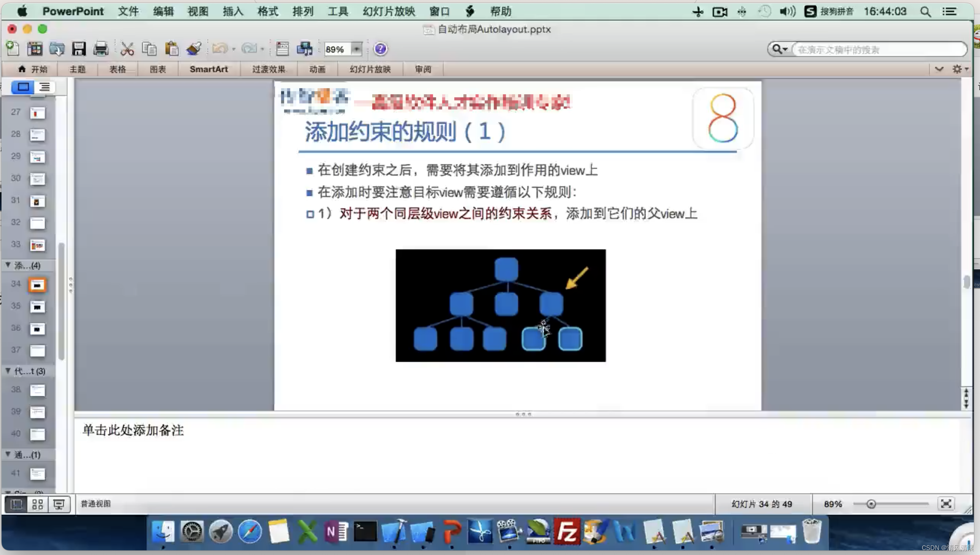
Task: Switch to slide thumbnails pane view
Action: pyautogui.click(x=23, y=87)
